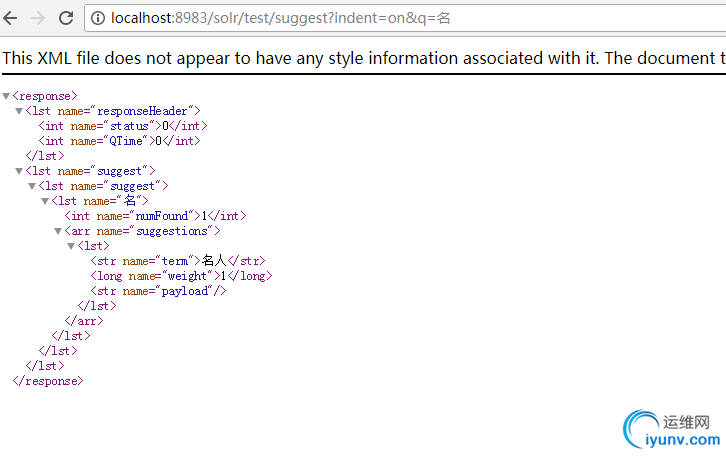726x456 pixels.
Task: Click the numFound int element
Action: tap(156, 216)
